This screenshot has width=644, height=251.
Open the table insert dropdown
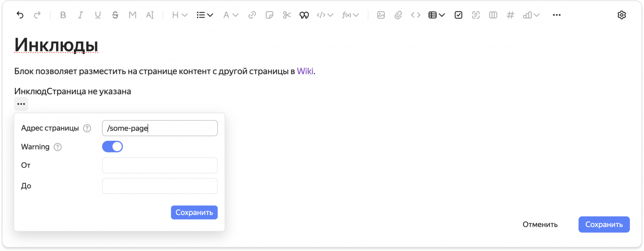[x=436, y=15]
